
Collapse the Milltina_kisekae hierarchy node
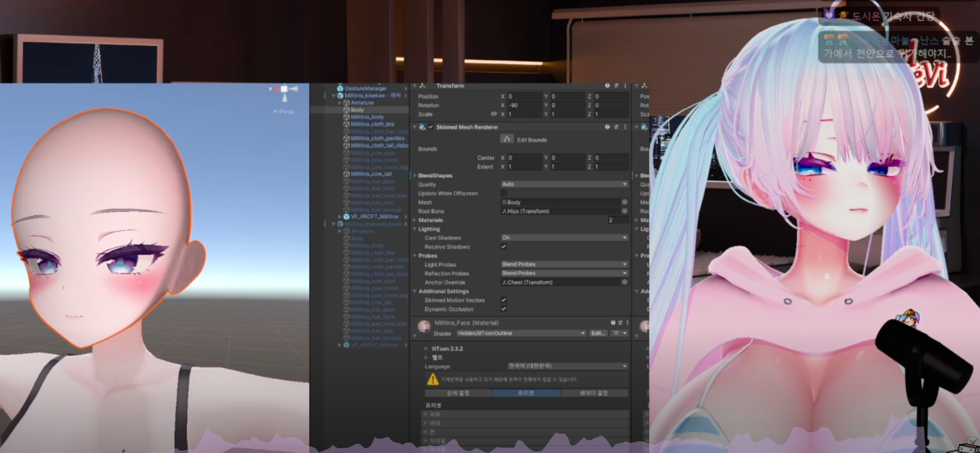tap(334, 95)
